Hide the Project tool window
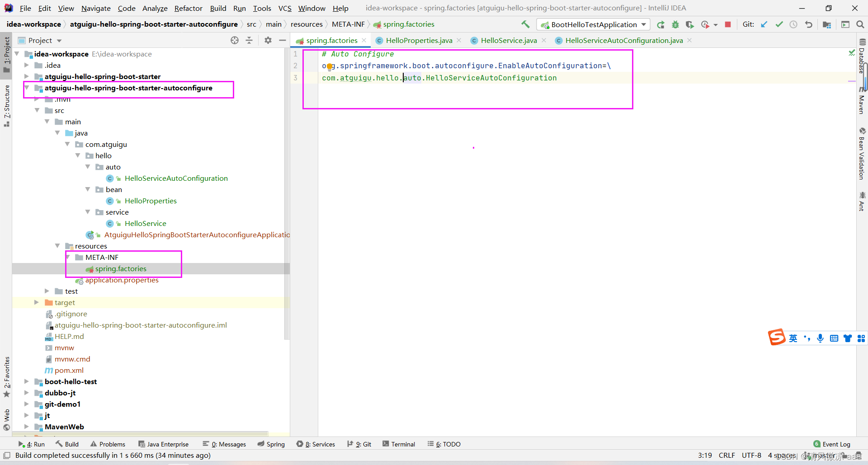 pos(283,40)
